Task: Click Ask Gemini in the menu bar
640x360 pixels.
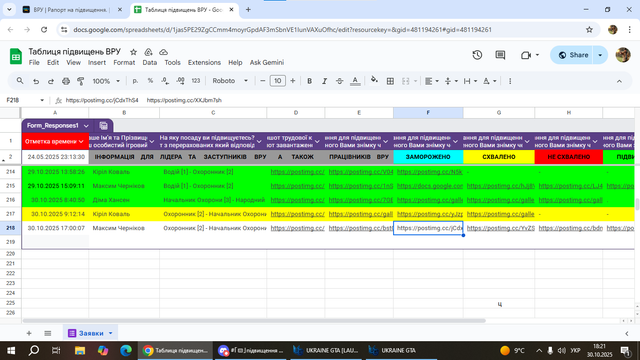Action: pyautogui.click(x=267, y=62)
